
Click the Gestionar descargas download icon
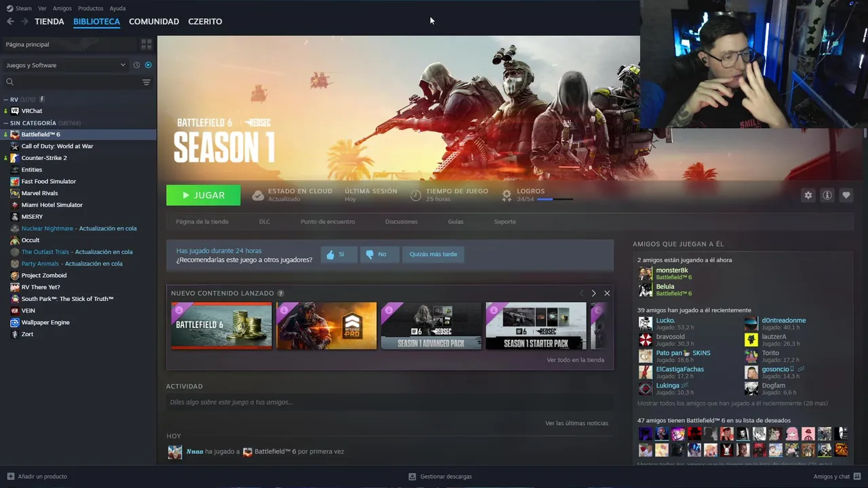412,476
